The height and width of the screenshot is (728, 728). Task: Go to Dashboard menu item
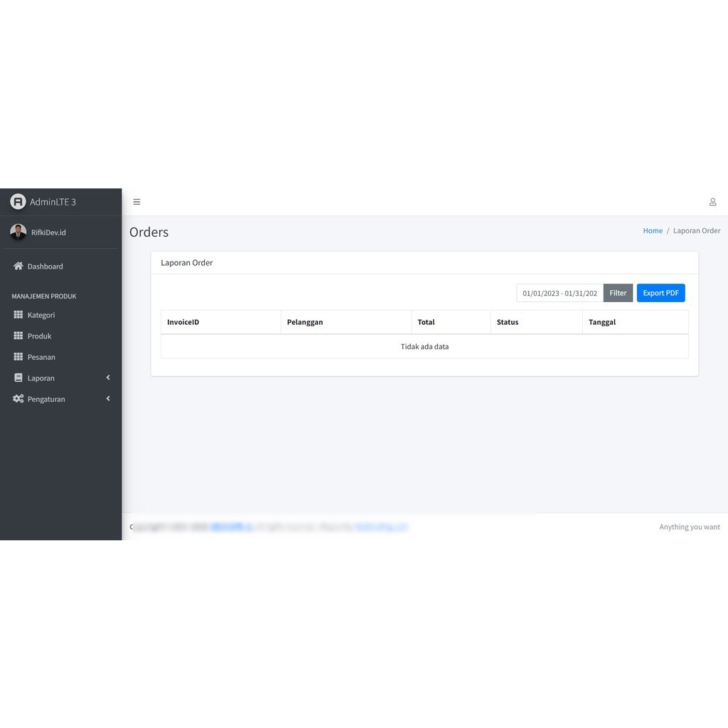tap(61, 267)
